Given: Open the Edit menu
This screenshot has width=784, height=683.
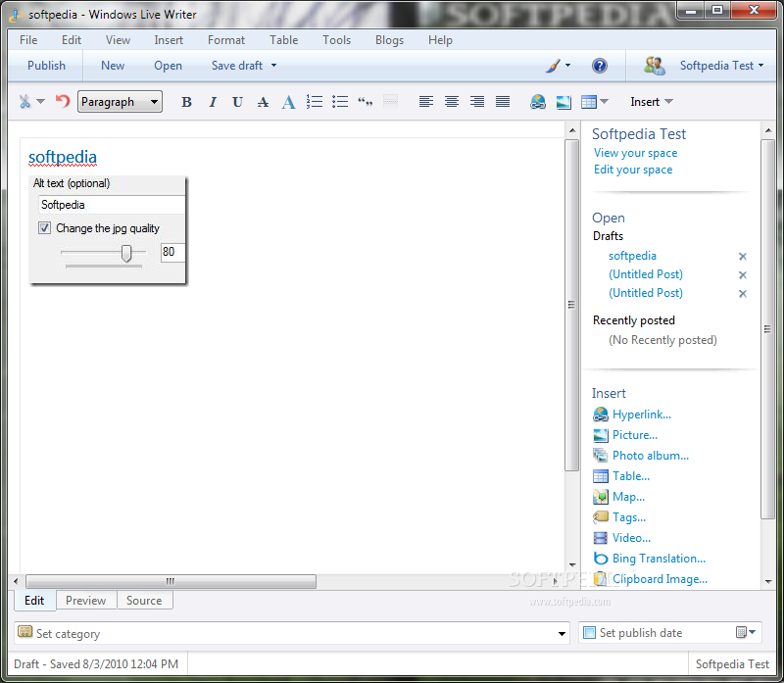Looking at the screenshot, I should click(72, 40).
